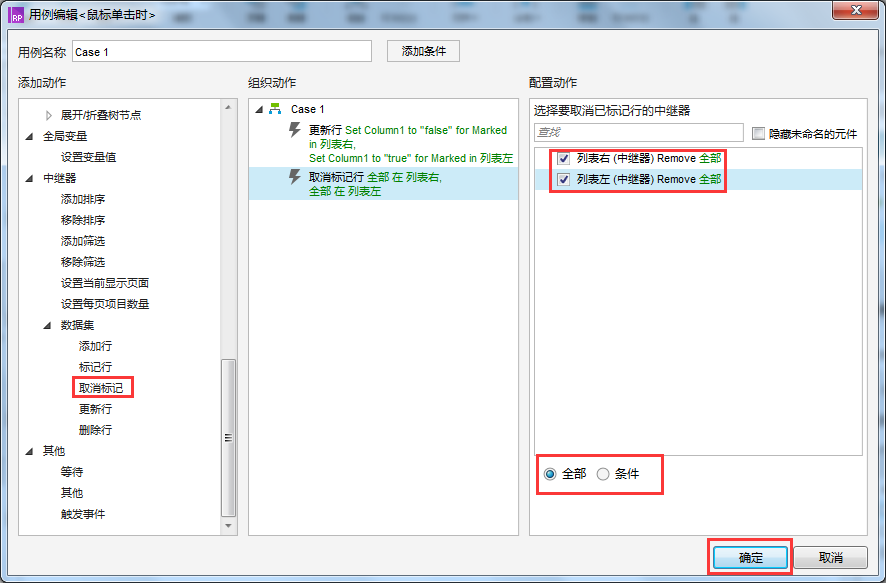Select 标记行 action
This screenshot has width=886, height=583.
tap(95, 367)
